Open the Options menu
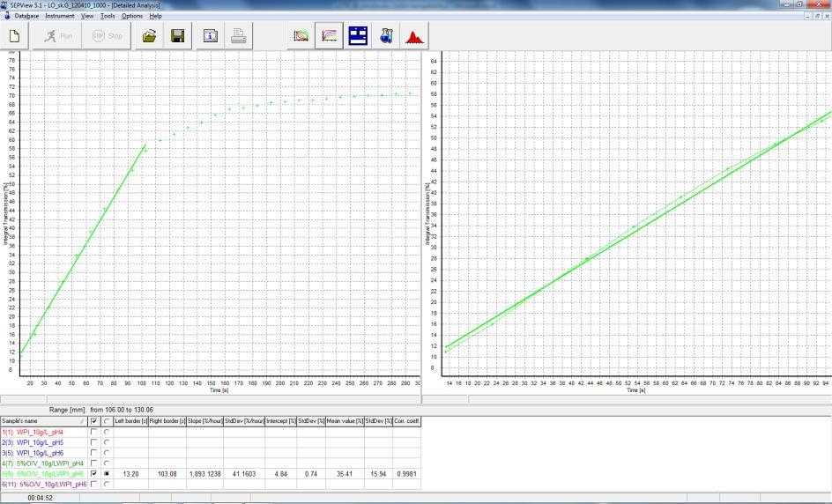The height and width of the screenshot is (504, 832). 131,16
